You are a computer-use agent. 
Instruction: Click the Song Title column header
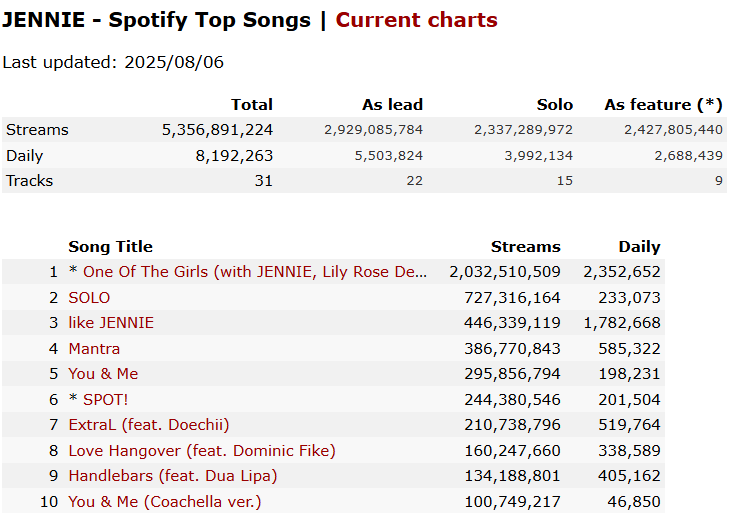click(x=110, y=247)
